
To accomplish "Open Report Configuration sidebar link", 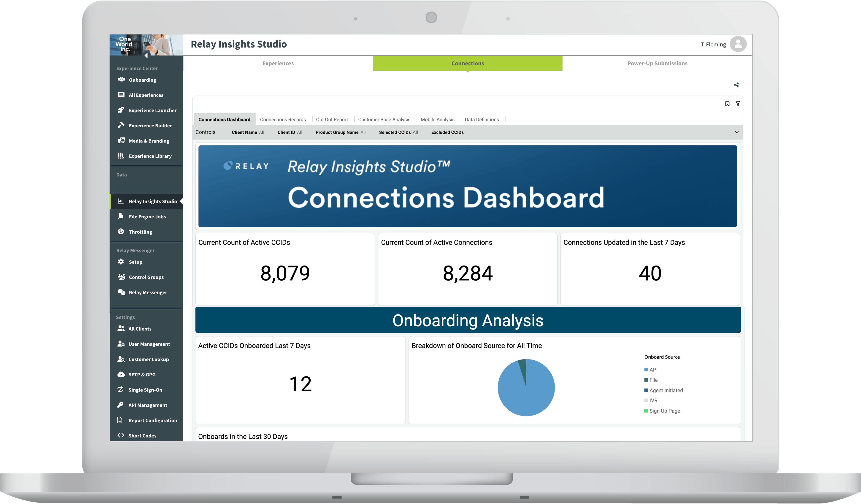I will tap(147, 420).
